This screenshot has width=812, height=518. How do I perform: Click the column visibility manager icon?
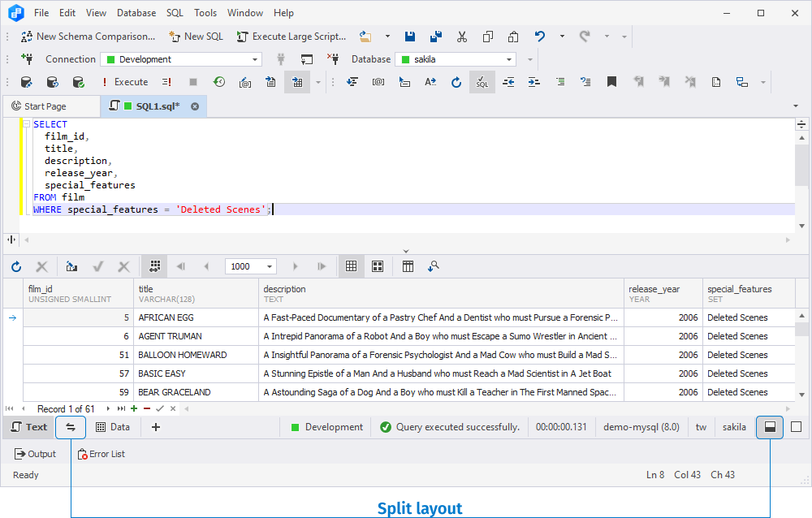point(408,266)
